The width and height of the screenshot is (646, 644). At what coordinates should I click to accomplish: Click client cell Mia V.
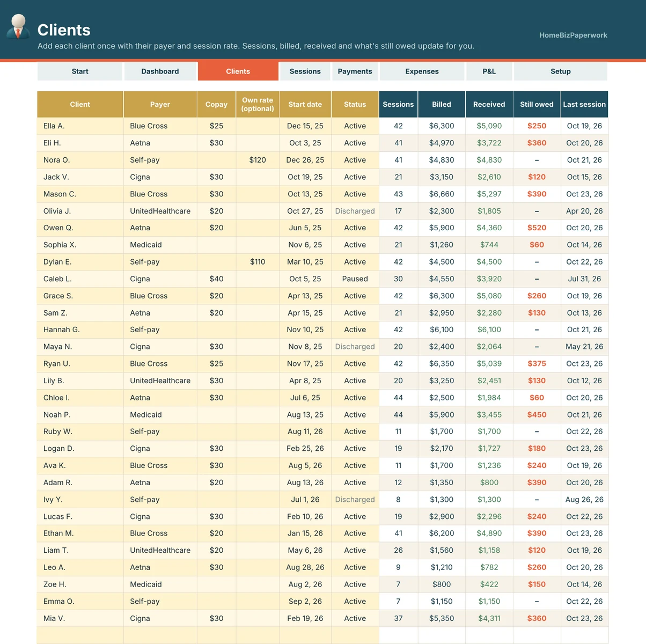(x=80, y=618)
